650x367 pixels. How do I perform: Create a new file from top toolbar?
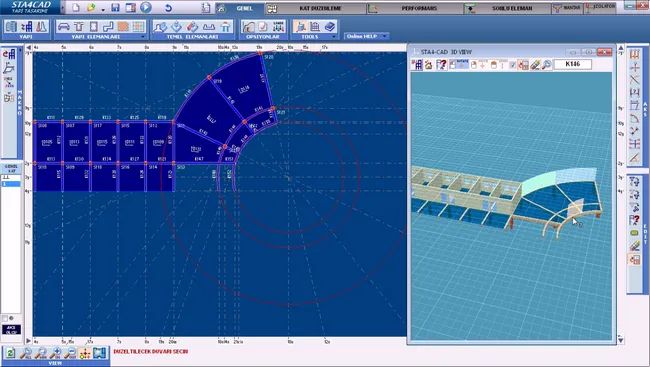75,7
